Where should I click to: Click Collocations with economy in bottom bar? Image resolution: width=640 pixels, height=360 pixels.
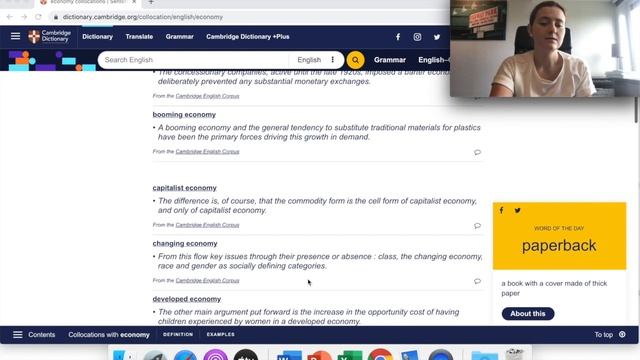click(x=109, y=335)
